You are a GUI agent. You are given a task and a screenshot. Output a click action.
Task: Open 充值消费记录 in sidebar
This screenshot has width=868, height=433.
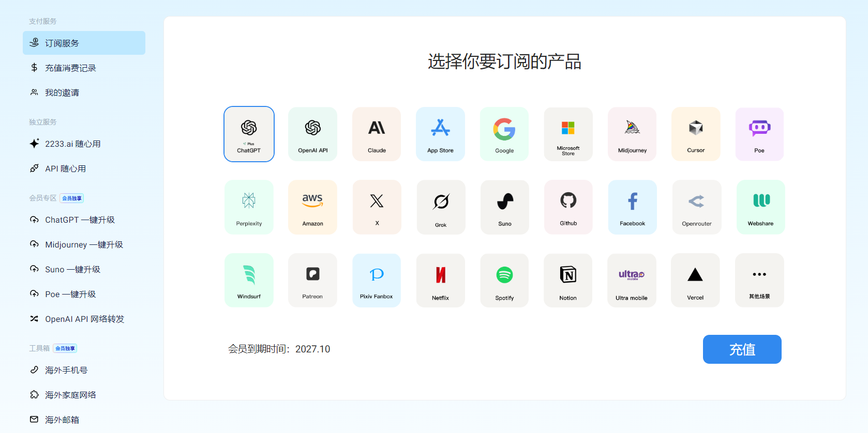(70, 68)
